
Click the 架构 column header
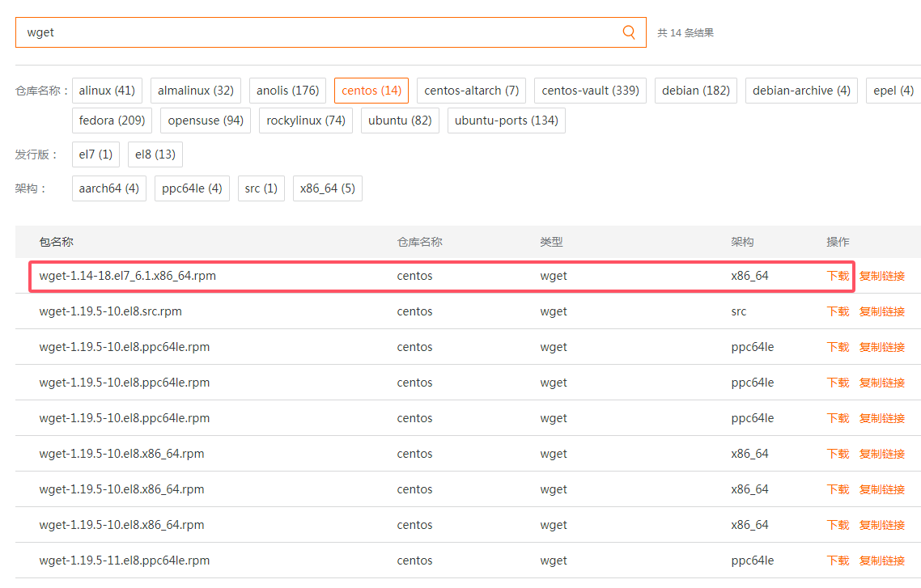[x=742, y=242]
